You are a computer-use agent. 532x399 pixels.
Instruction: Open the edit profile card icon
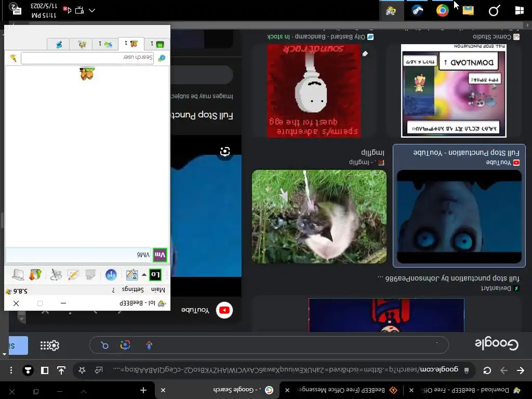131,274
